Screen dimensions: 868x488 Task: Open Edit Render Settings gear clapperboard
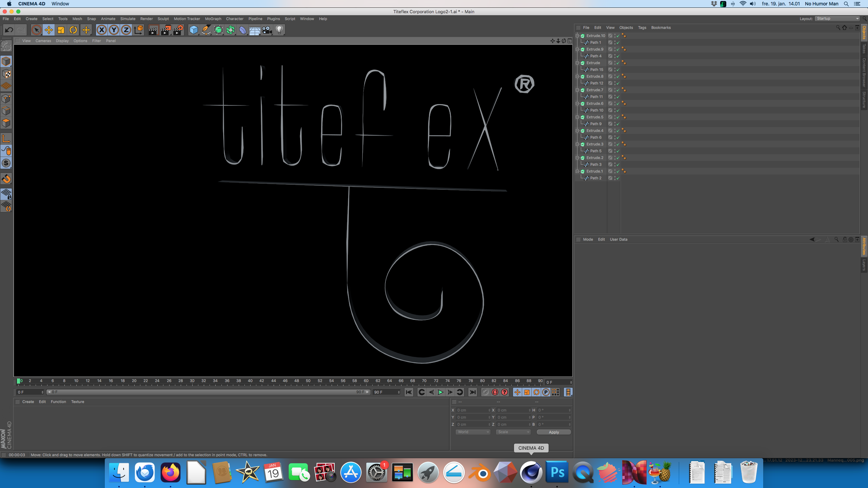pos(178,30)
